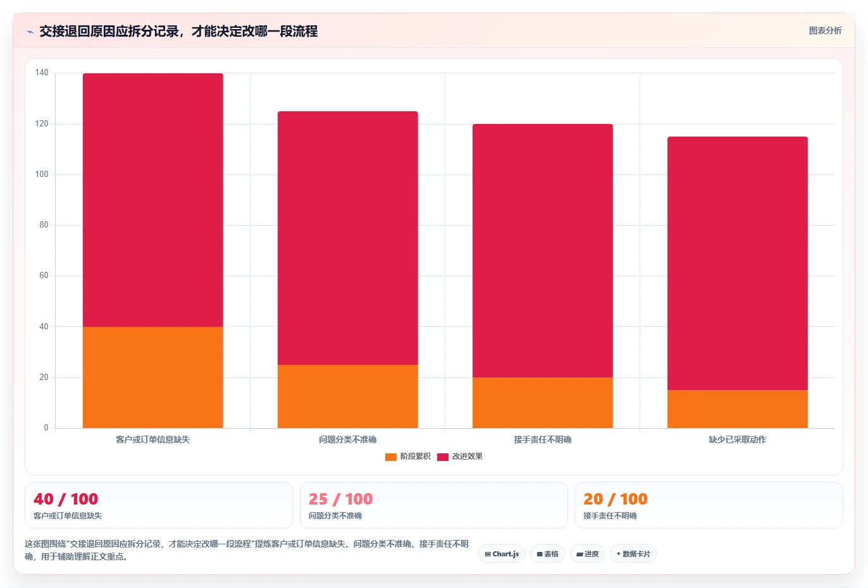This screenshot has width=868, height=588.
Task: Open the 40 / 100 data card
Action: tap(159, 505)
